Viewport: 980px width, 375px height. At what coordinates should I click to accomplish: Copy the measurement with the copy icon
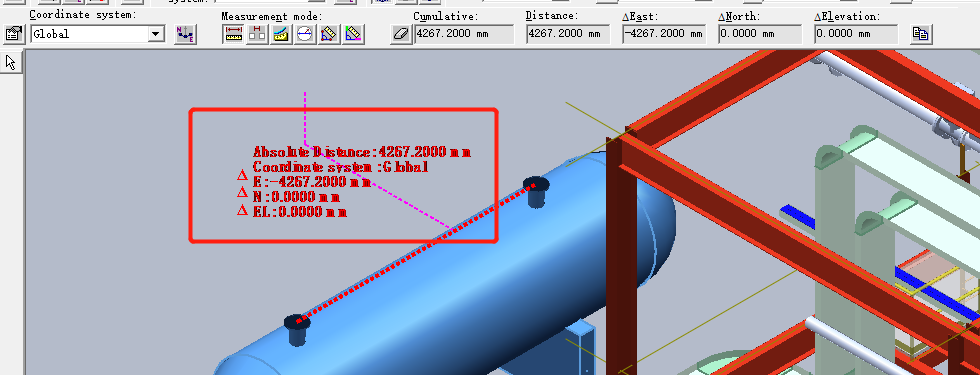pos(920,34)
